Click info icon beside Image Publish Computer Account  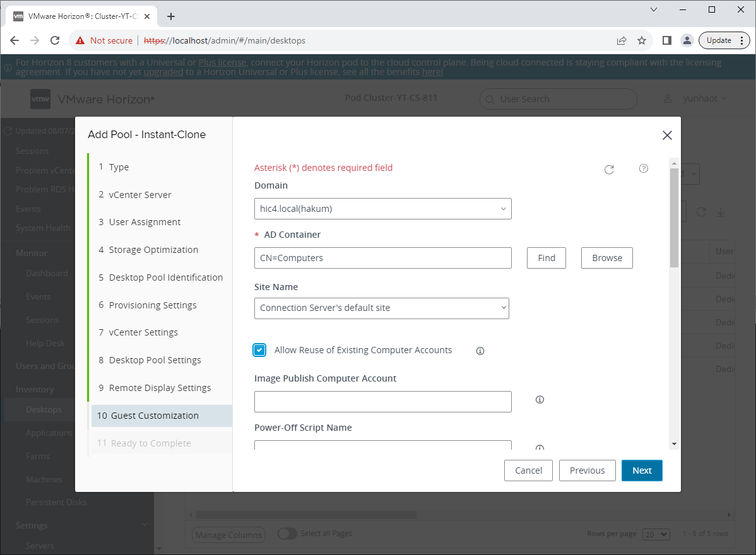[540, 400]
